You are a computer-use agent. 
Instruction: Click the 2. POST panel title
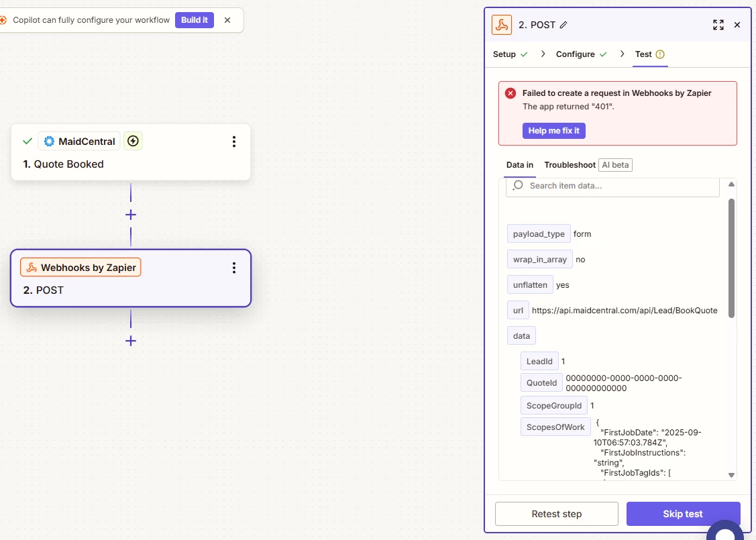click(537, 25)
